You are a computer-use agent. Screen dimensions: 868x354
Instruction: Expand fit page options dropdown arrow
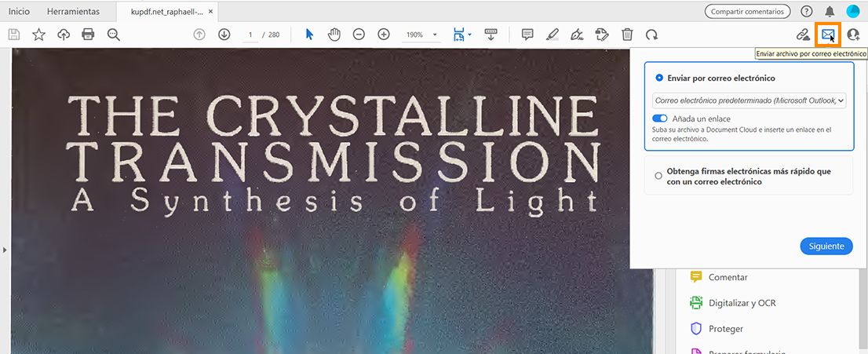pyautogui.click(x=469, y=35)
